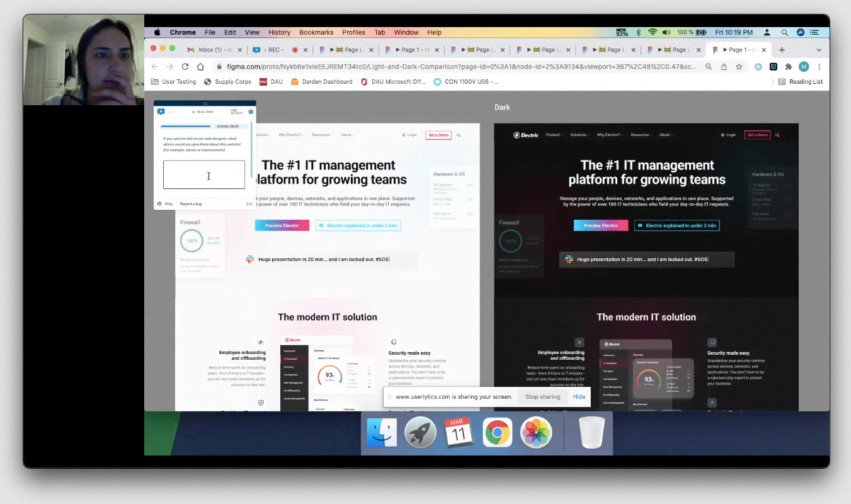Open the History menu
The image size is (851, 504).
pos(279,32)
